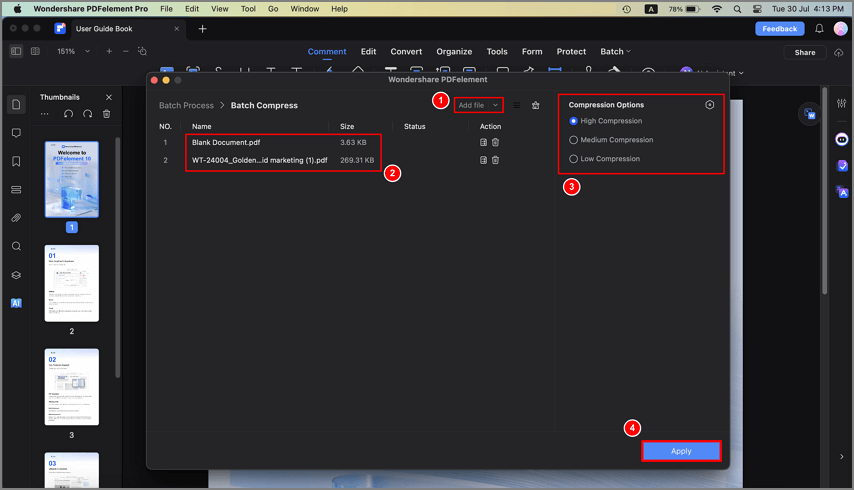Open settings for Blank Document.pdf
This screenshot has height=490, width=854.
(x=483, y=142)
